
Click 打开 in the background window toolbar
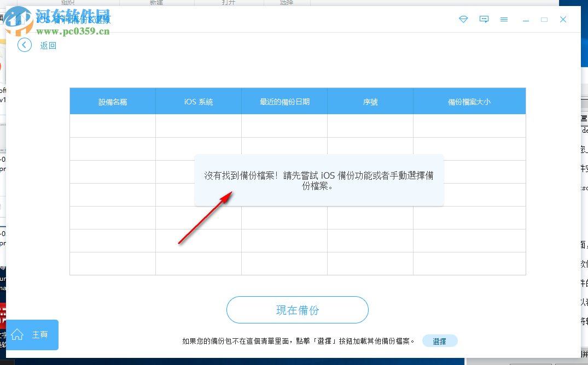[229, 2]
